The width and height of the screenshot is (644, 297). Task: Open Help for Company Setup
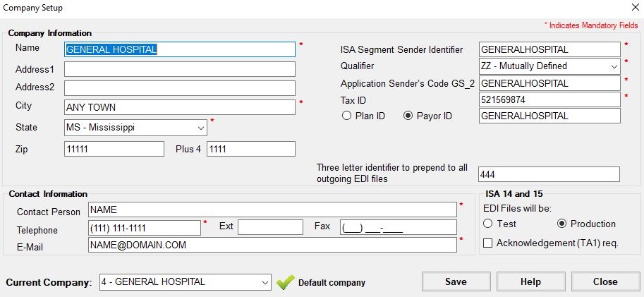pyautogui.click(x=530, y=281)
